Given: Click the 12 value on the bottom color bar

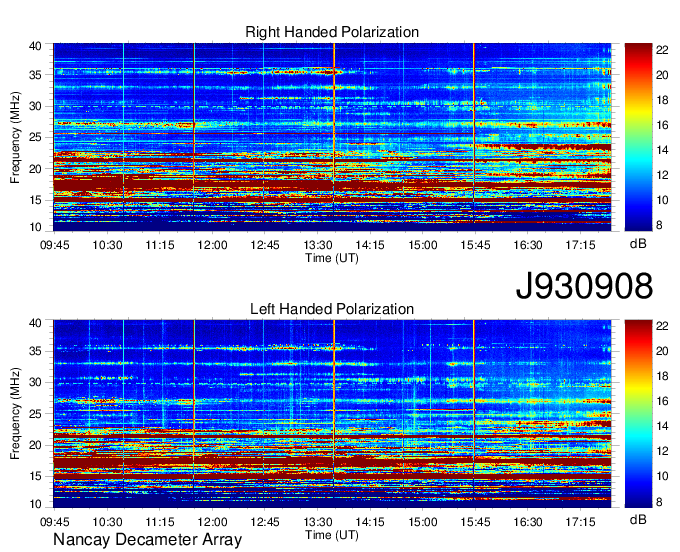Looking at the screenshot, I should click(x=662, y=451).
